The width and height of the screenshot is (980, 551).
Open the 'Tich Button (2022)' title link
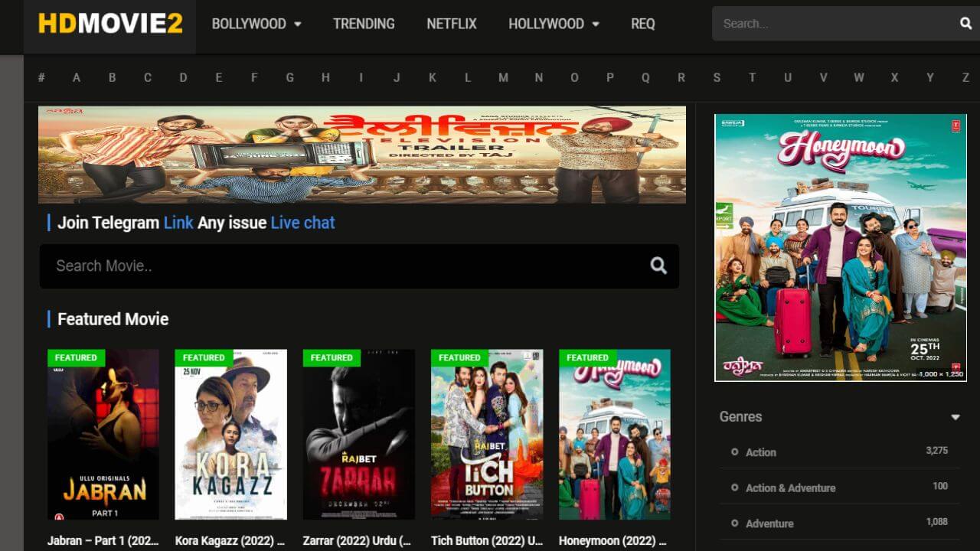coord(487,540)
